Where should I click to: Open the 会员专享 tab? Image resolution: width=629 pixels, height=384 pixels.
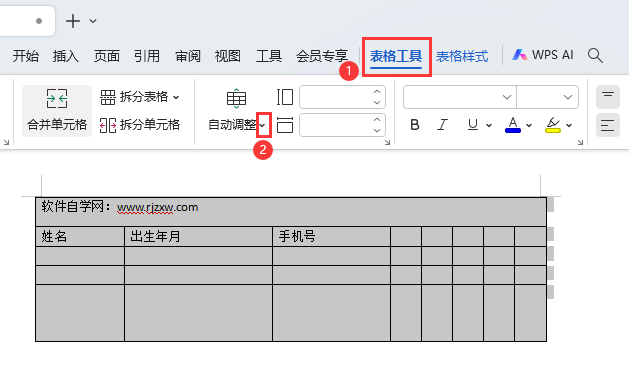click(x=322, y=56)
